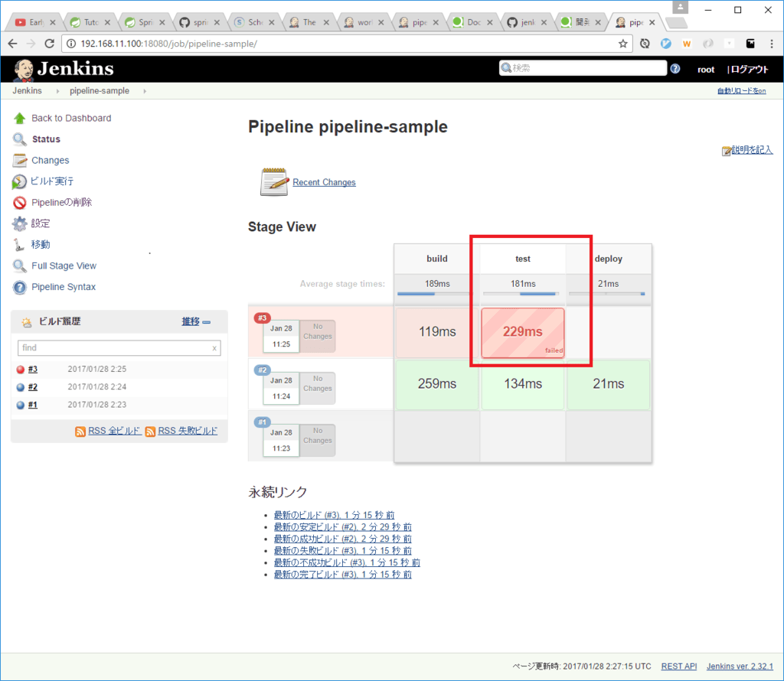Click the build history find field
This screenshot has height=681, width=784.
click(113, 348)
